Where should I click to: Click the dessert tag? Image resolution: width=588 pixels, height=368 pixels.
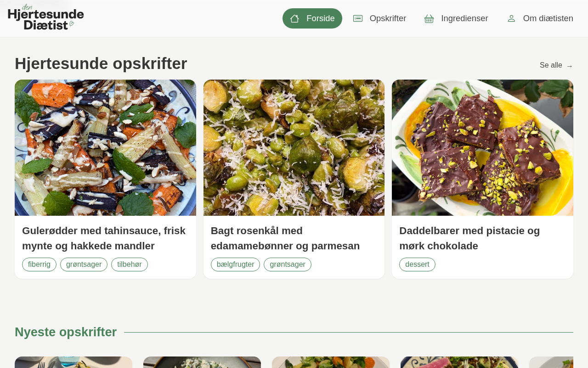tap(417, 264)
